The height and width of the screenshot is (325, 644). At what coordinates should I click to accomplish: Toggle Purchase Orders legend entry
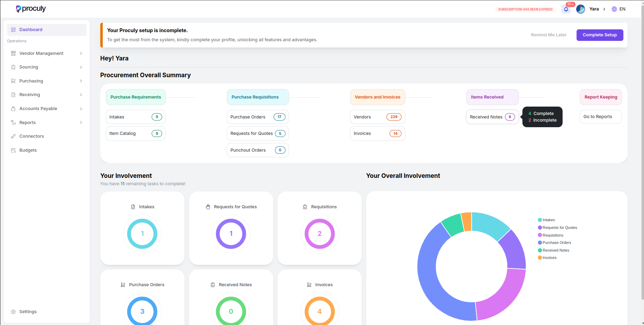555,243
